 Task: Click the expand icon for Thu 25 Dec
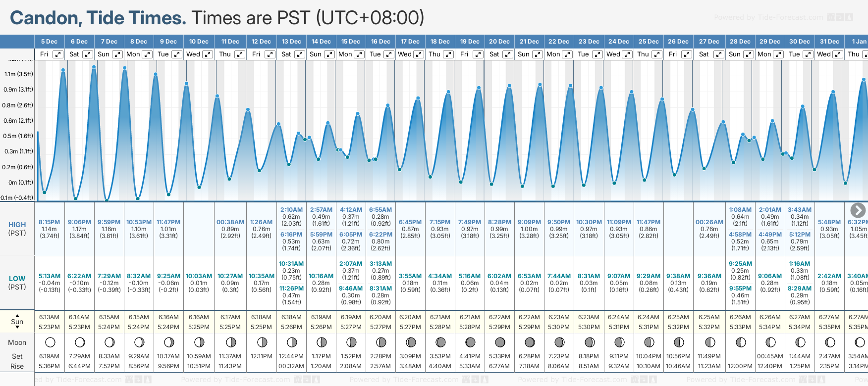click(x=656, y=54)
